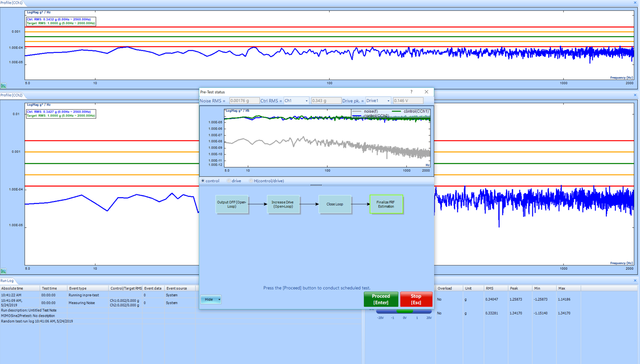Image resolution: width=640 pixels, height=364 pixels.
Task: Select the control radio button
Action: pyautogui.click(x=203, y=181)
